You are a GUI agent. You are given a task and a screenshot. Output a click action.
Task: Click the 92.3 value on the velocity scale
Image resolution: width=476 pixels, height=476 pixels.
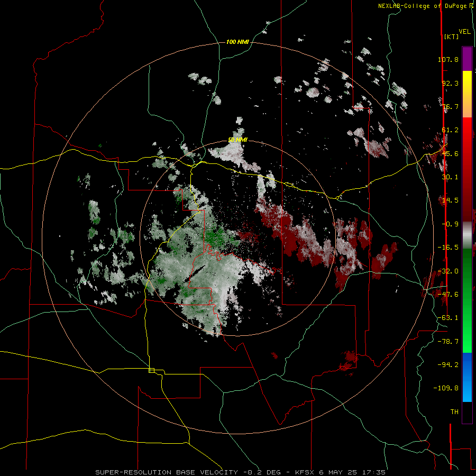pyautogui.click(x=450, y=83)
